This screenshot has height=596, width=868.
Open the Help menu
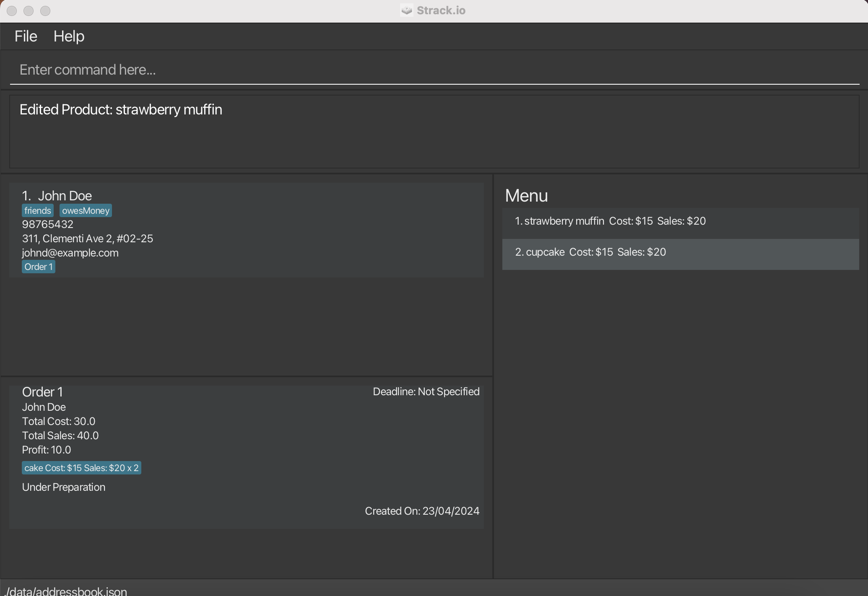69,36
